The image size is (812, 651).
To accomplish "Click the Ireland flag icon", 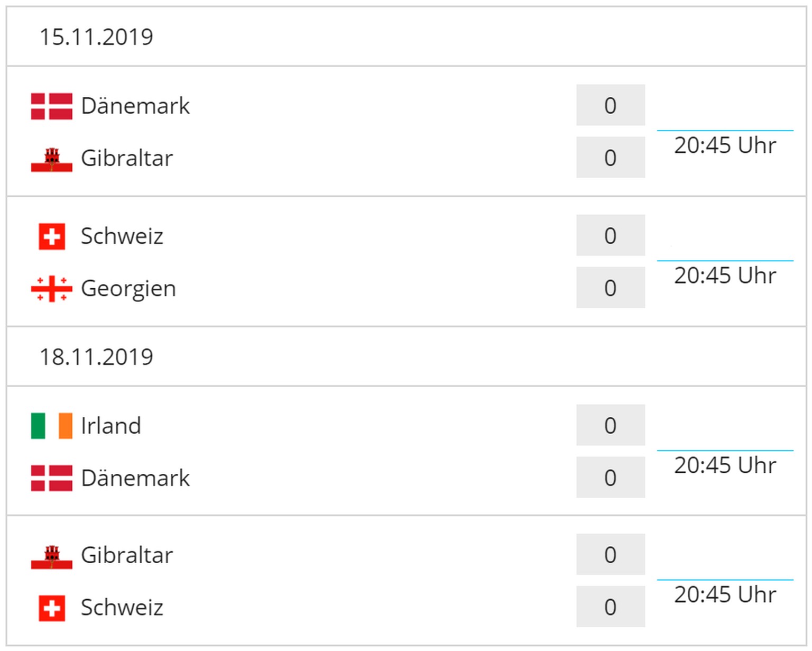I will [51, 426].
